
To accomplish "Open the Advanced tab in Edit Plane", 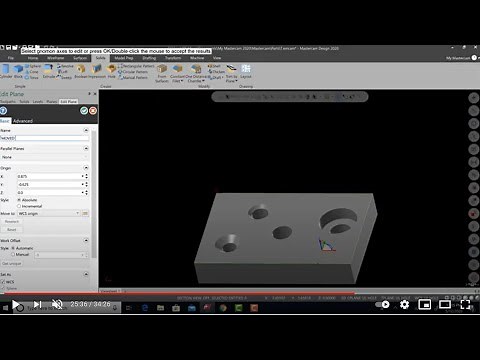I will (x=23, y=121).
